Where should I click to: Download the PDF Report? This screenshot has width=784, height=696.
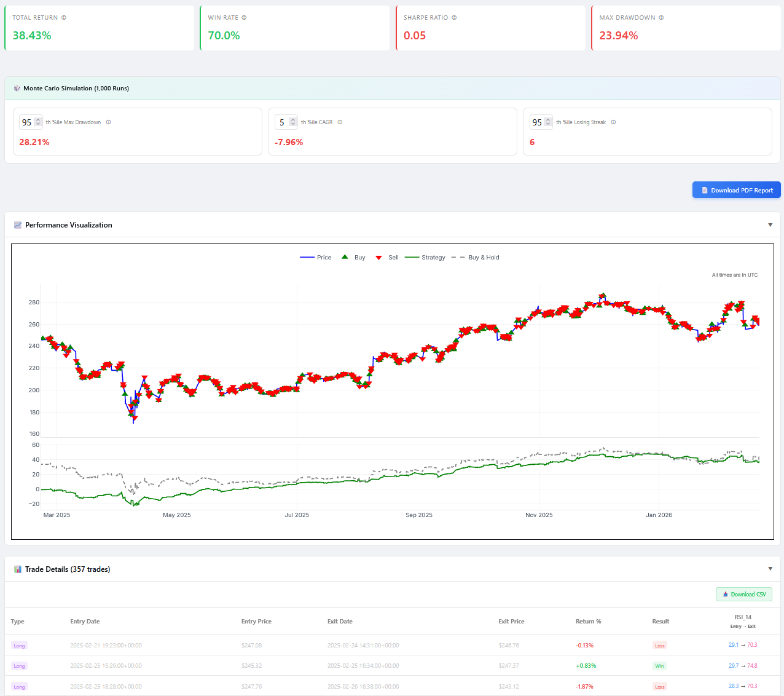736,190
